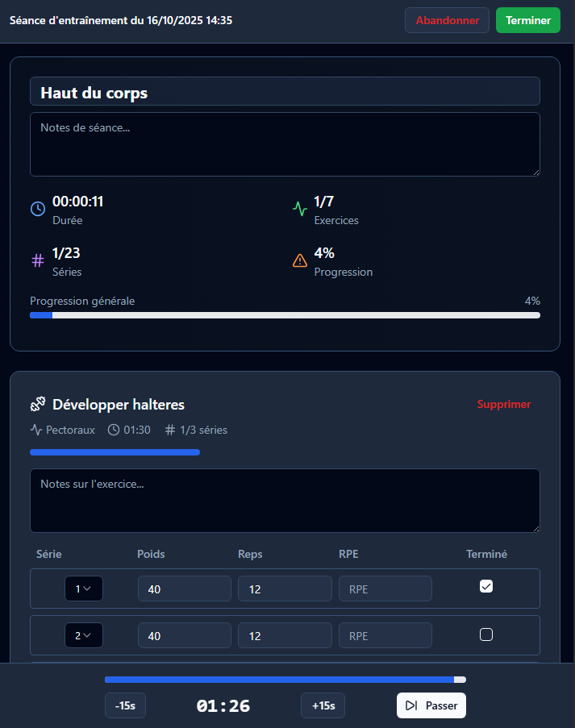Add 15 seconds to rest timer
The width and height of the screenshot is (575, 728).
pyautogui.click(x=323, y=705)
